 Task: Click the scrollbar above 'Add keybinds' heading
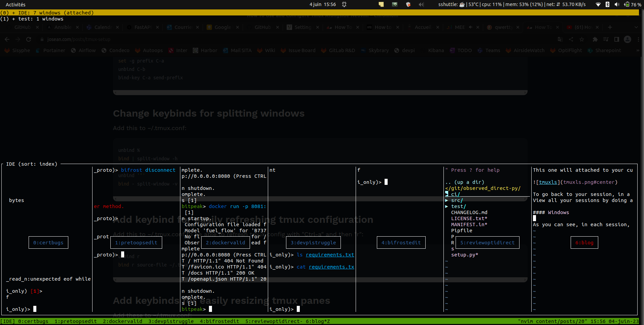[x=320, y=280]
